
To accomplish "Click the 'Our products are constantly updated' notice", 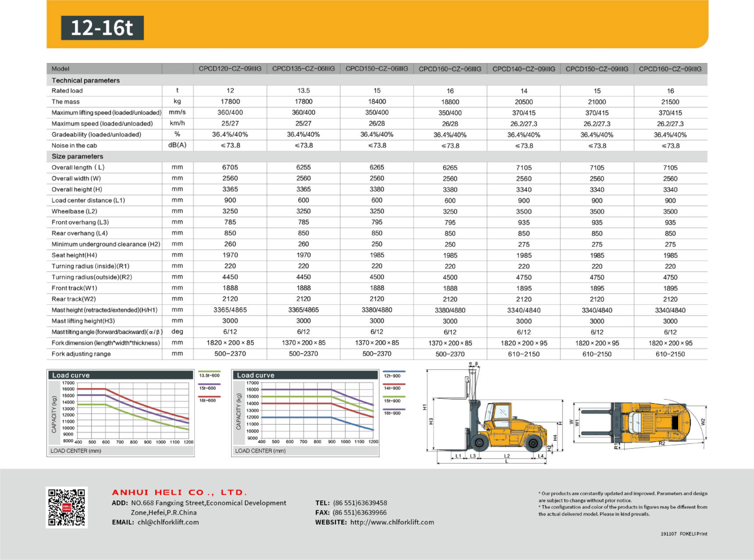I will pyautogui.click(x=623, y=497).
